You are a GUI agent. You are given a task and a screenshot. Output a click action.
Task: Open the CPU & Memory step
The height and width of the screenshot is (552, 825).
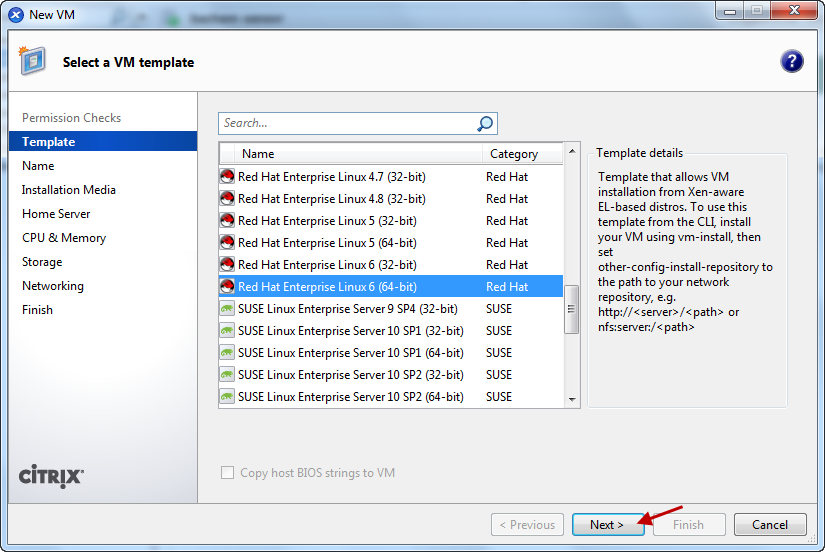64,238
